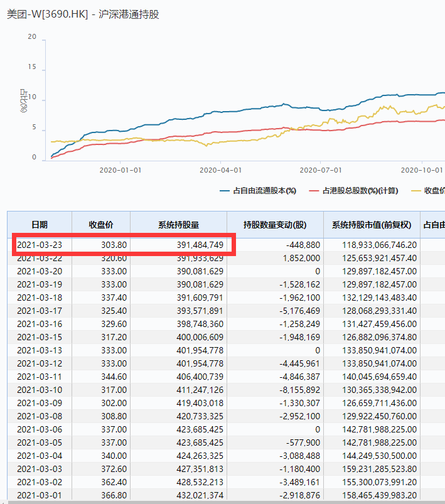Click the chart axis label 2020-04-01
Viewport: 445px width, 504px height.
tap(220, 170)
